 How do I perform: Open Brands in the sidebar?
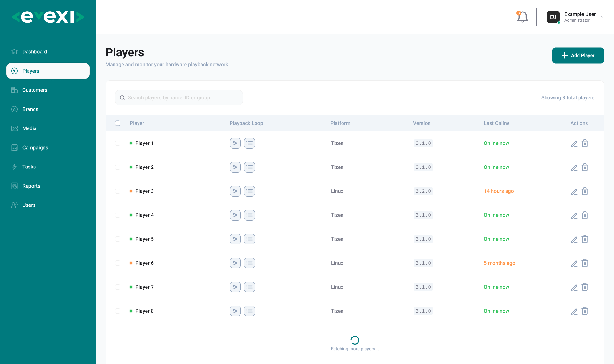(x=48, y=109)
